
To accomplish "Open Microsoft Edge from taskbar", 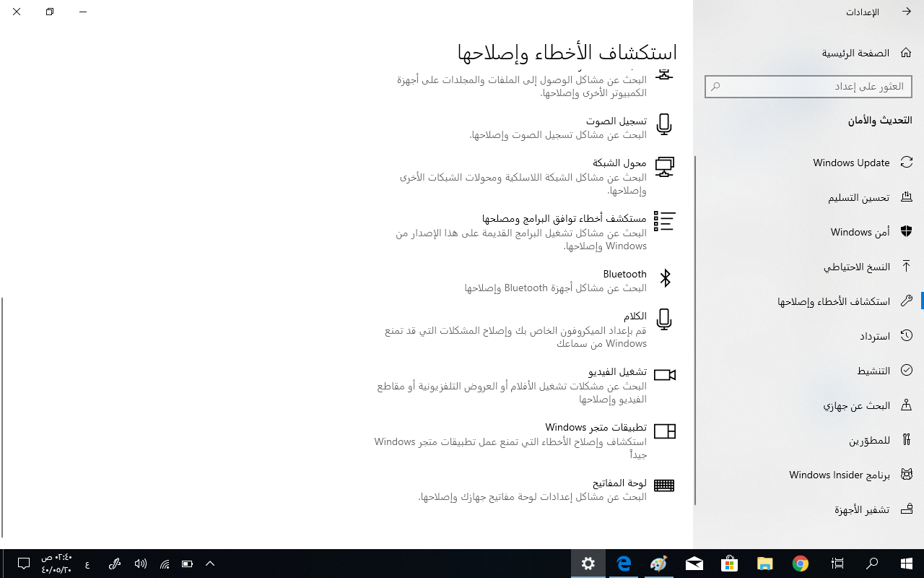I will pyautogui.click(x=624, y=564).
